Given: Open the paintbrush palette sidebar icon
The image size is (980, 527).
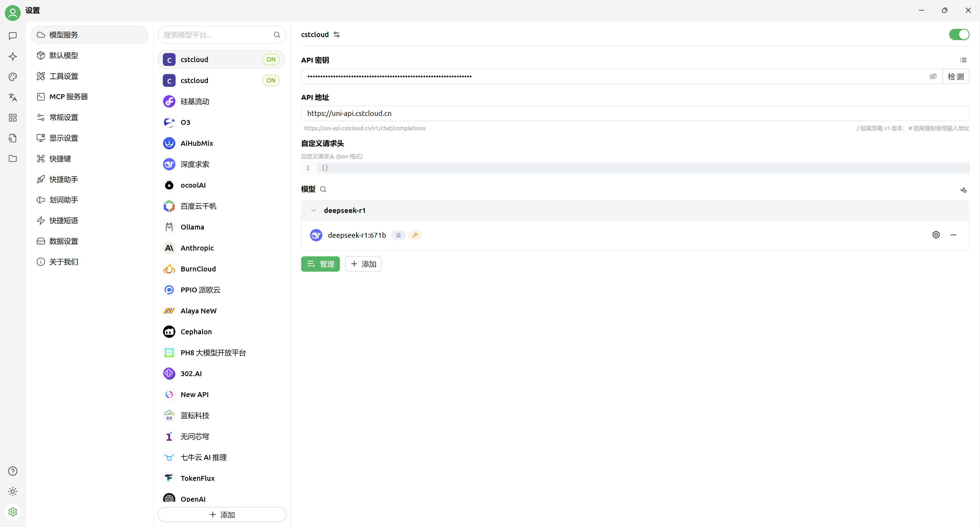Looking at the screenshot, I should [13, 77].
